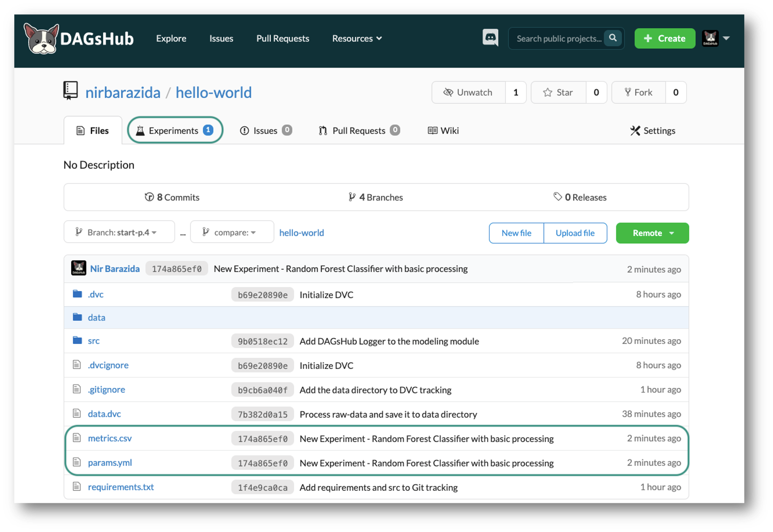The height and width of the screenshot is (532, 773).
Task: Focus the Search public projects field
Action: tap(558, 39)
